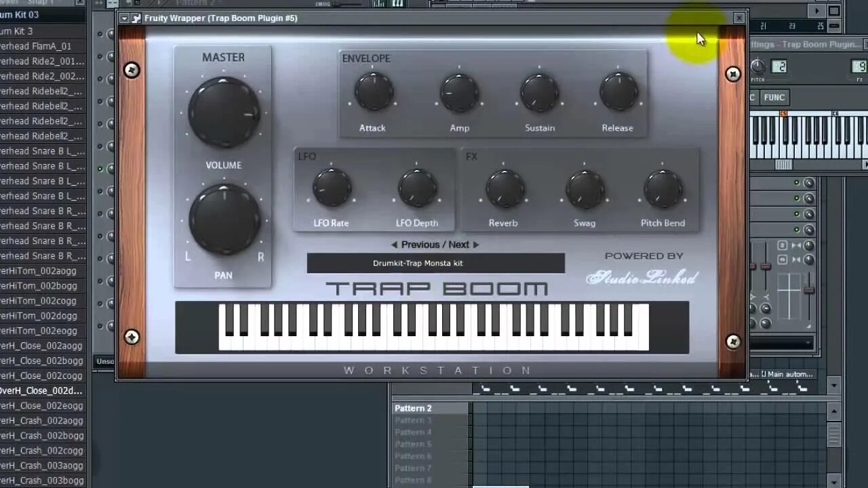This screenshot has height=488, width=868.
Task: Click the Master Pan knob
Action: tap(224, 220)
